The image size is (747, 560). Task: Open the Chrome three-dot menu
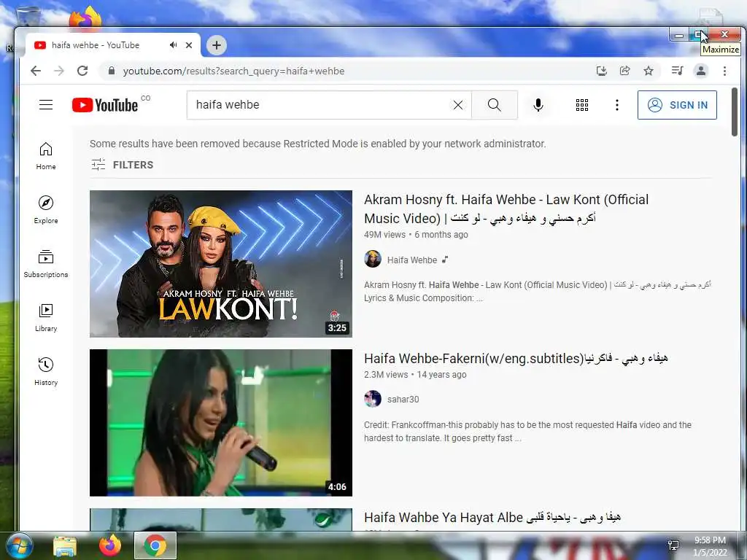coord(724,71)
